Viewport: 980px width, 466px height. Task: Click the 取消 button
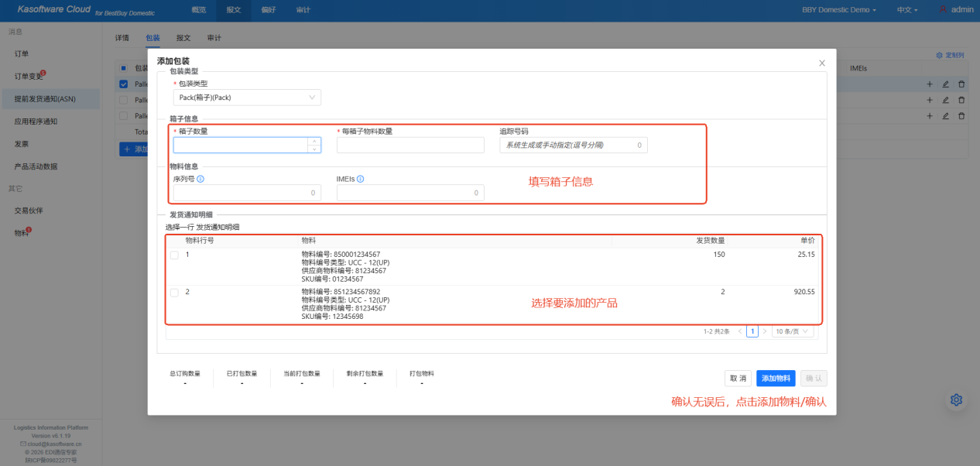(738, 378)
